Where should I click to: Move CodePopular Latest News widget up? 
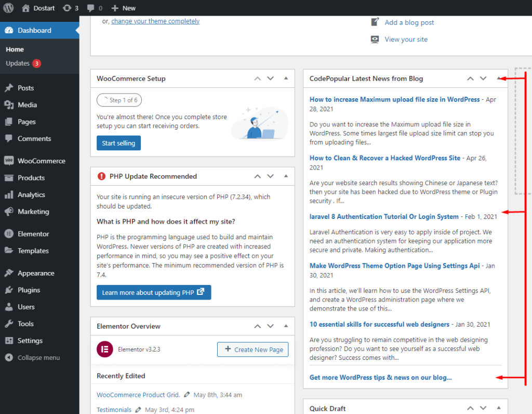470,79
